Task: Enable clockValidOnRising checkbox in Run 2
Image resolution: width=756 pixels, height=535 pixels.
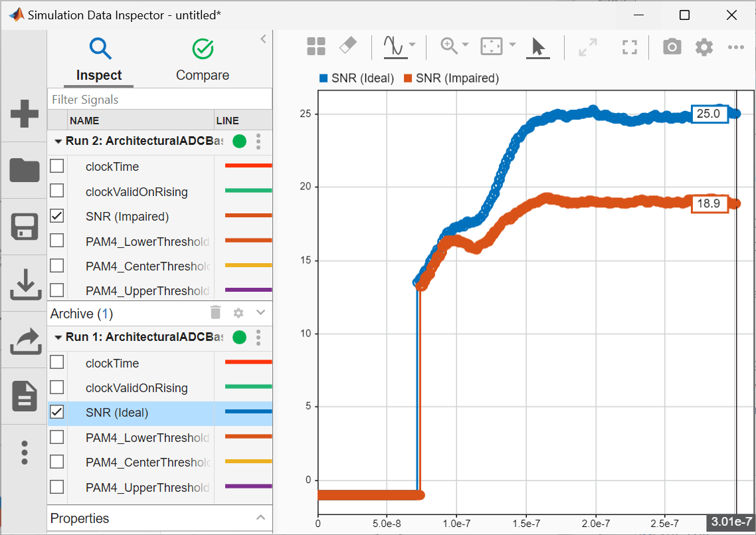Action: coord(57,191)
